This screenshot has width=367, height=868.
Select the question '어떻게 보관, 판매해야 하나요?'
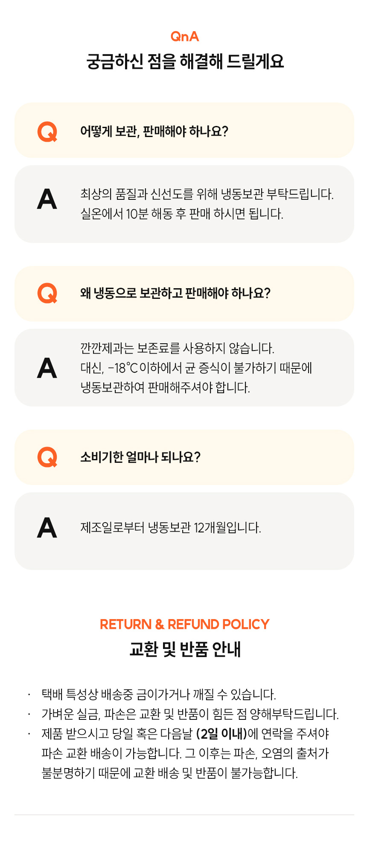click(184, 130)
